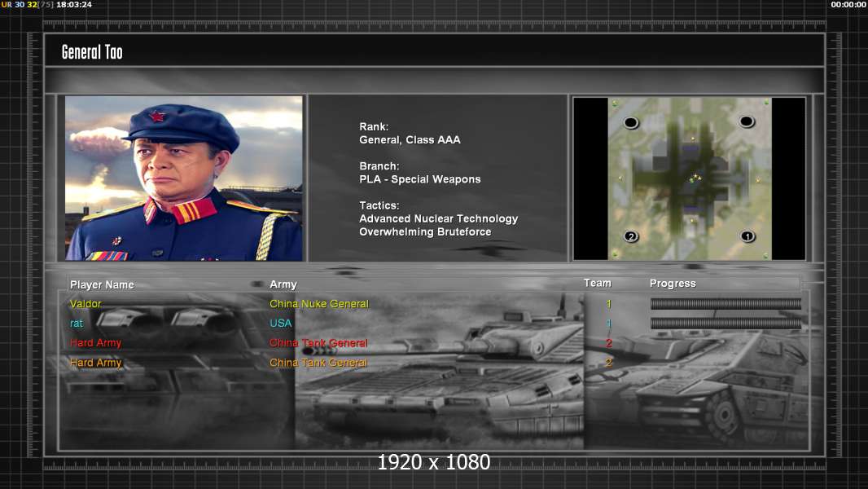Click the USA army entry for rat
This screenshot has height=489, width=868.
click(x=281, y=324)
